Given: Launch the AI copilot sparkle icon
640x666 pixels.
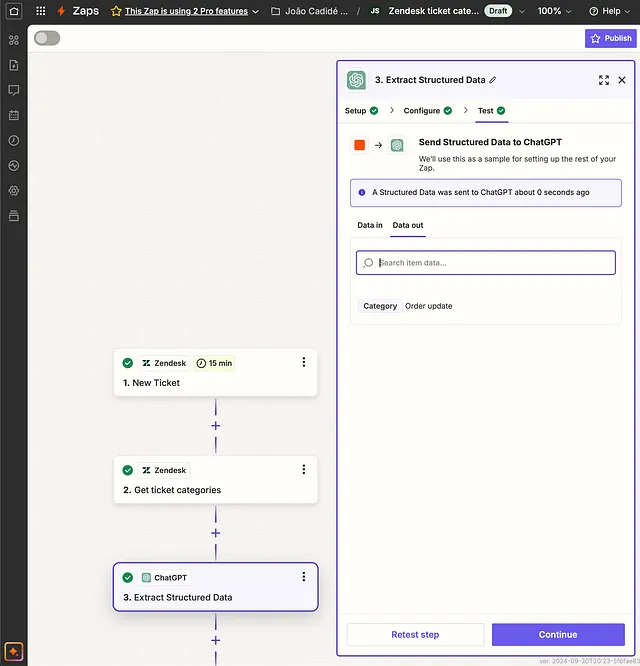Looking at the screenshot, I should click(x=14, y=651).
